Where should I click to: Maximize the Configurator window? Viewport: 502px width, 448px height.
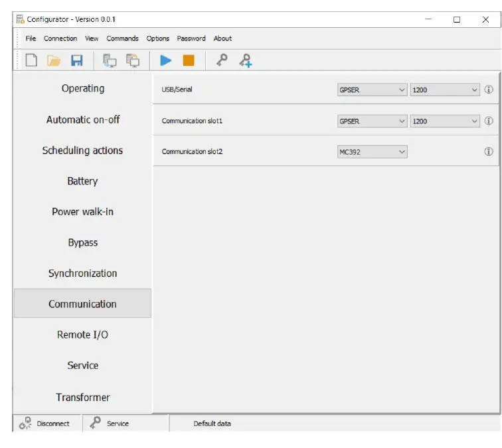pos(457,19)
